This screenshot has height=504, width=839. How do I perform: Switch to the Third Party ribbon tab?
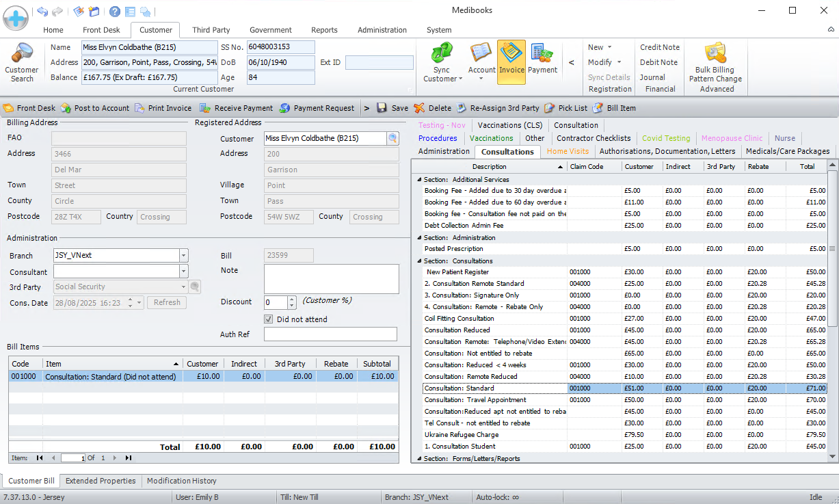(211, 30)
